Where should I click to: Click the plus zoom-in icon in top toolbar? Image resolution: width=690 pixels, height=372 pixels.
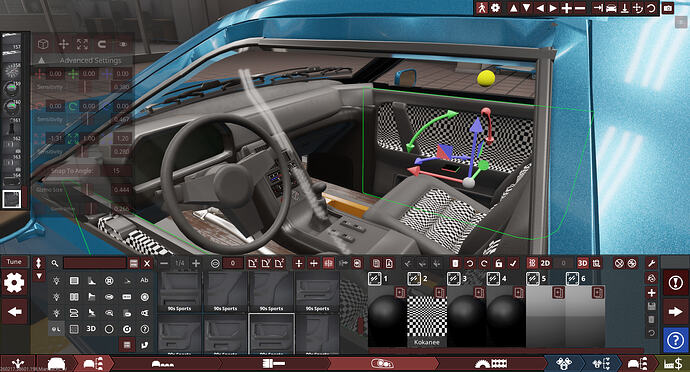[567, 8]
